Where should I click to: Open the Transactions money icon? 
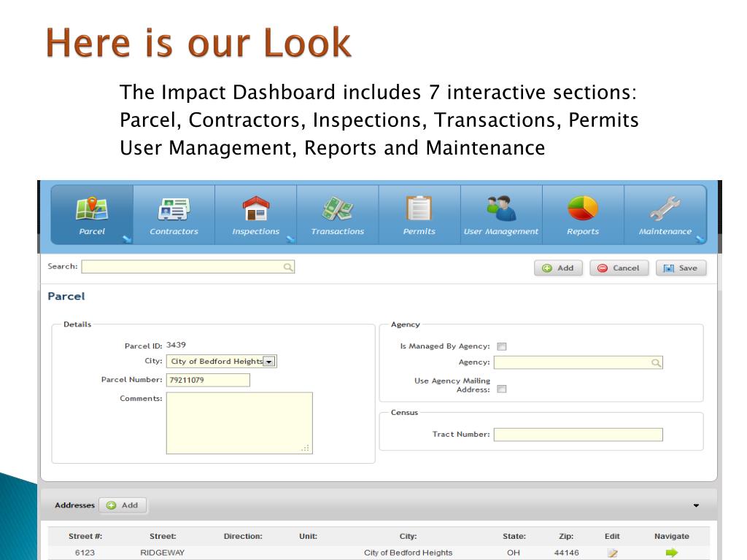(x=337, y=209)
